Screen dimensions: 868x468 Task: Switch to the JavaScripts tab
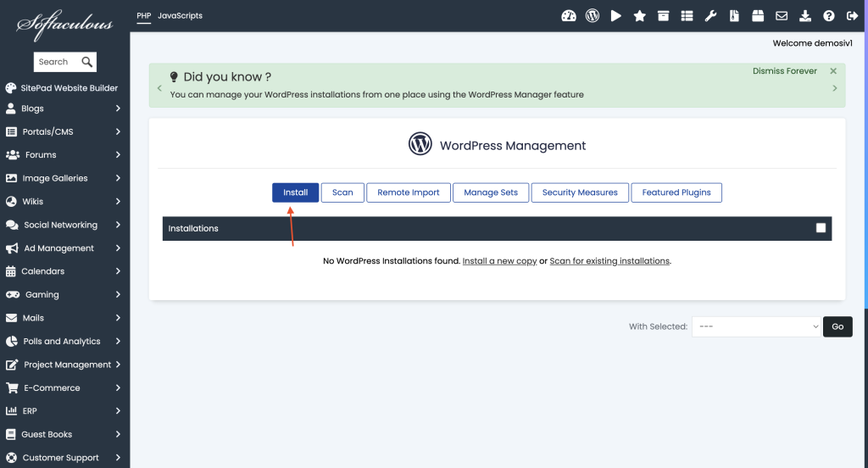point(180,16)
